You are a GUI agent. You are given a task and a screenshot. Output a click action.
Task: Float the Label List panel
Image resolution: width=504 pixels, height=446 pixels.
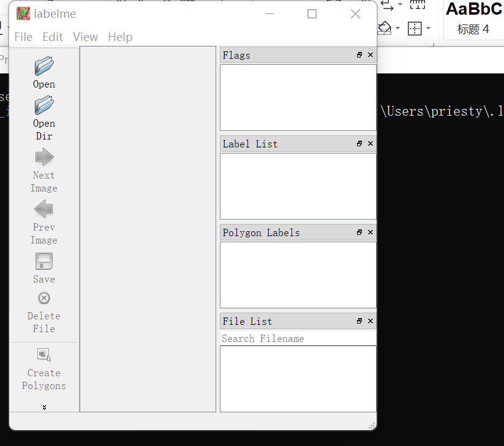[x=359, y=144]
